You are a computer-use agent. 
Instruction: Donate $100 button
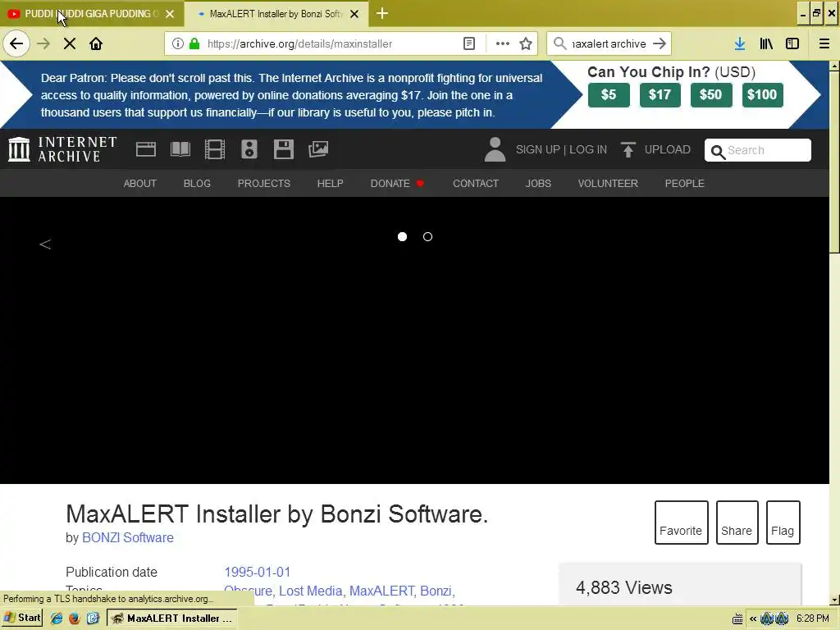(762, 95)
